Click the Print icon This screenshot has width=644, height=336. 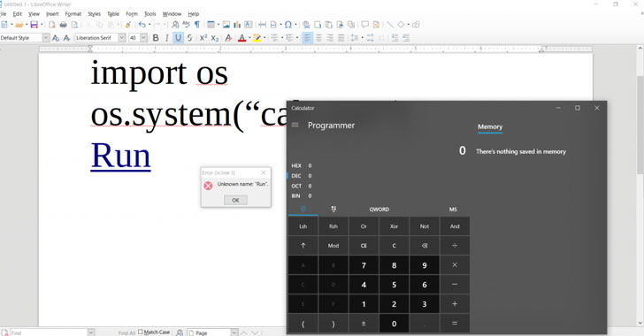point(64,25)
